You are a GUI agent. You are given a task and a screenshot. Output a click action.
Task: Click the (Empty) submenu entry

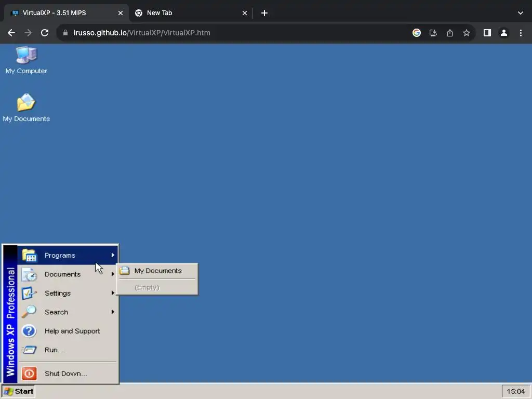pyautogui.click(x=157, y=287)
